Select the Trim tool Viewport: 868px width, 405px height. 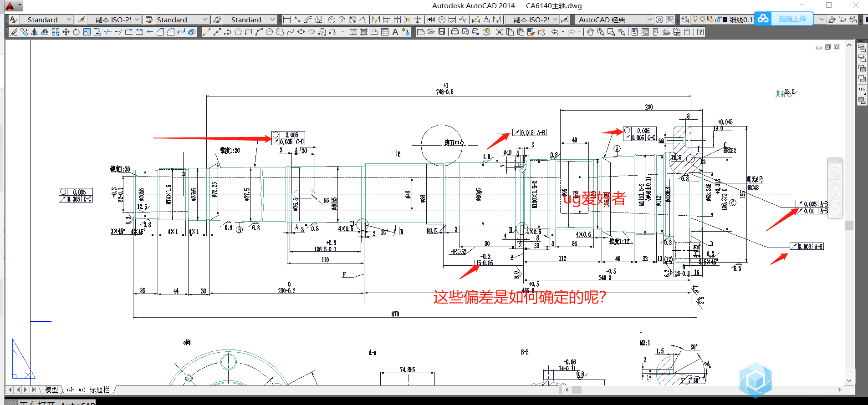click(x=108, y=32)
